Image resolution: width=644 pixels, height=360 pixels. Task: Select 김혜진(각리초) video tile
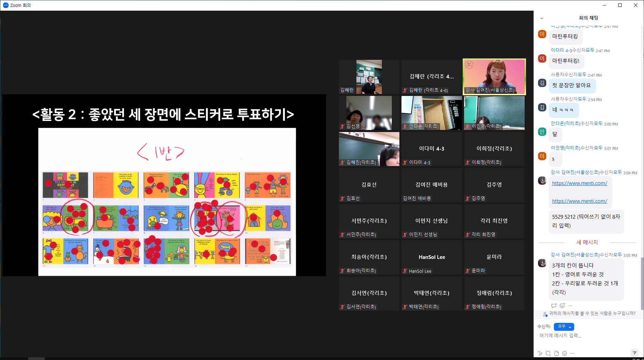point(369,149)
